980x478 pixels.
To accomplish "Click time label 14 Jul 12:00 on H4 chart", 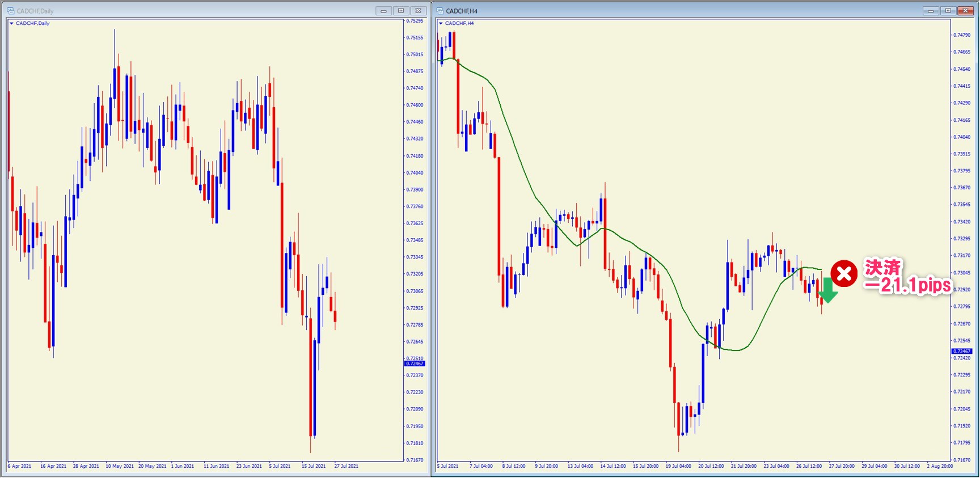I will pyautogui.click(x=613, y=466).
